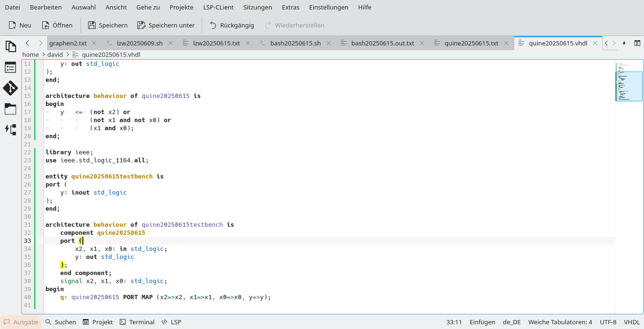Click the Neu toolbar icon
The width and height of the screenshot is (644, 329).
pos(19,25)
